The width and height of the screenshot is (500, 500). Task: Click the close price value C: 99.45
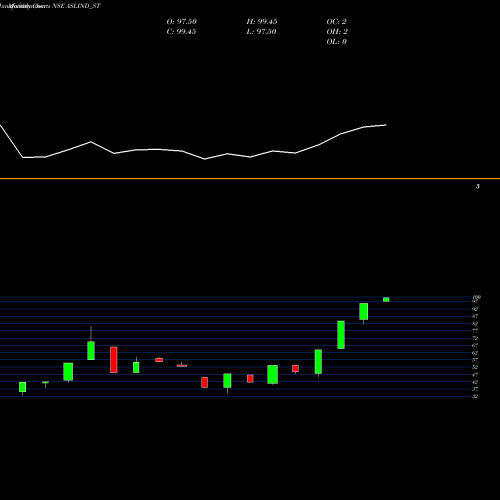[181, 32]
